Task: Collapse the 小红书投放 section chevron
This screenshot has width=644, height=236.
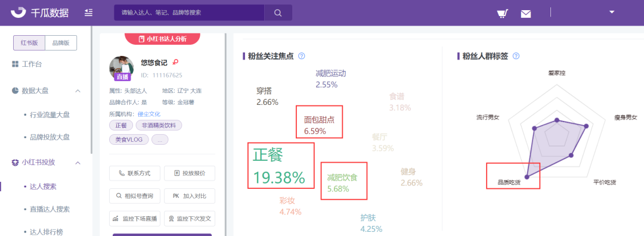Action: tap(78, 163)
